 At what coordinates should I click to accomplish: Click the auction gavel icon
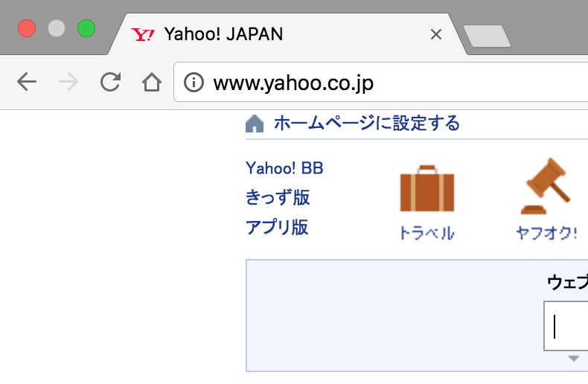[x=546, y=186]
